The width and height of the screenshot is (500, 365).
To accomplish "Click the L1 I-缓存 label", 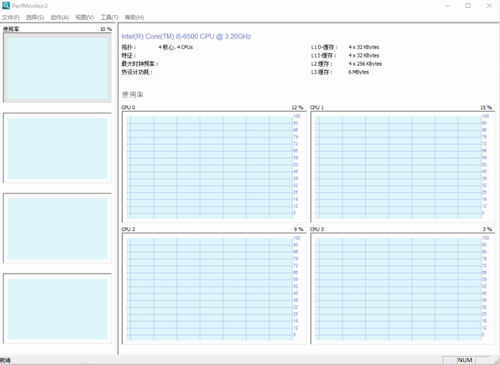I will [x=323, y=56].
